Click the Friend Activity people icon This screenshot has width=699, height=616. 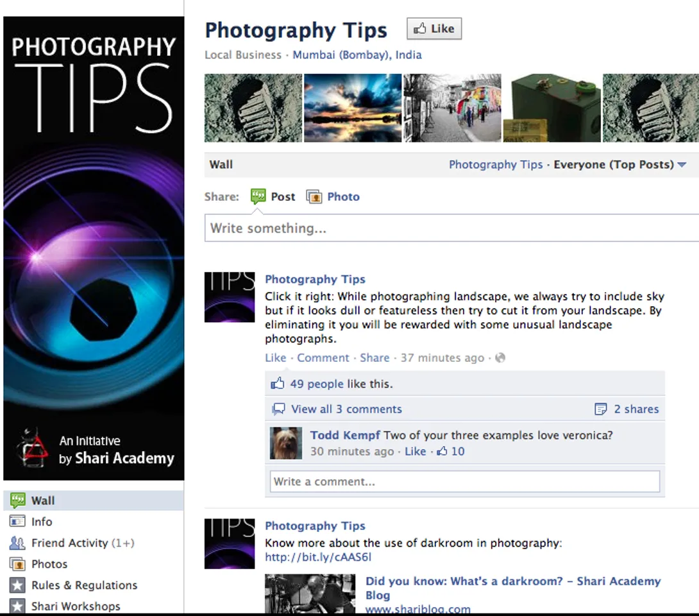click(17, 543)
